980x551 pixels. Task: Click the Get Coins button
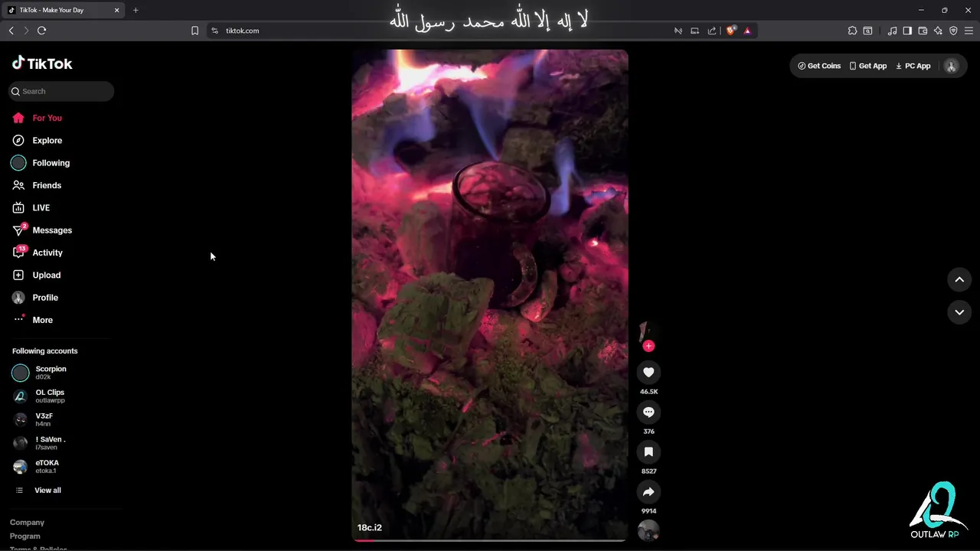click(819, 66)
